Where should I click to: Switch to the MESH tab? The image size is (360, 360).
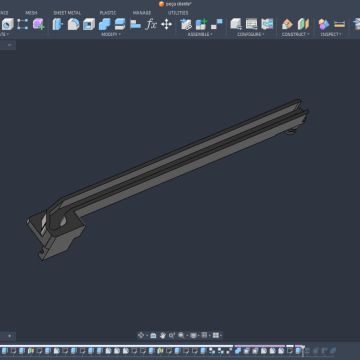pyautogui.click(x=31, y=13)
